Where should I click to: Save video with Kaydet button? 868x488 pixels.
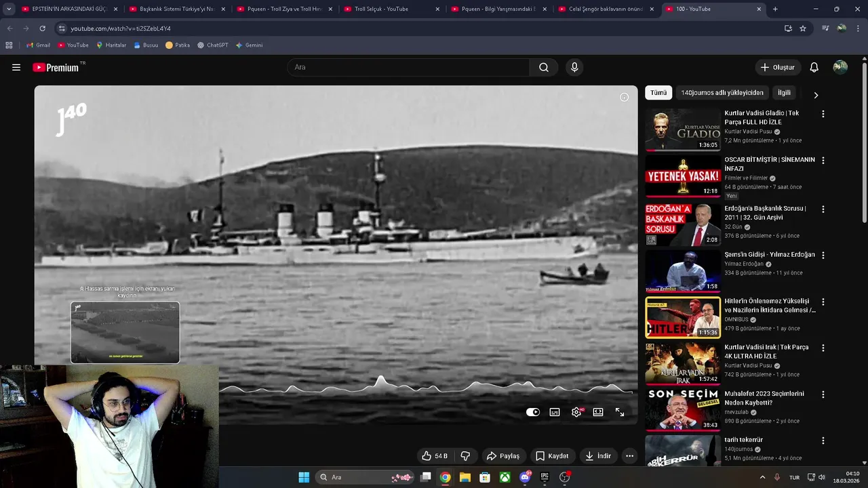pyautogui.click(x=552, y=456)
